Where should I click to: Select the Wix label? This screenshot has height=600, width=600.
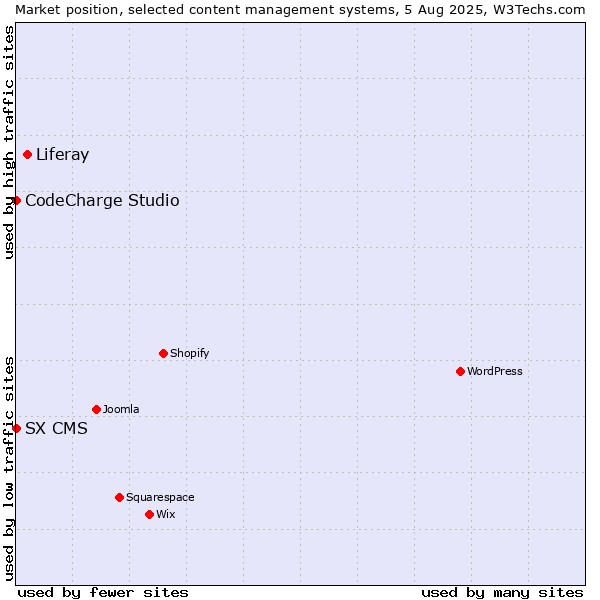tap(166, 514)
